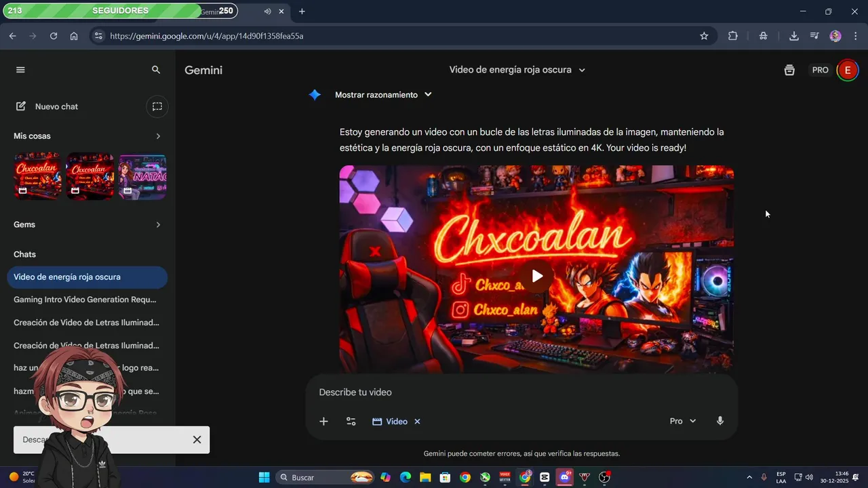Screen dimensions: 868x488
Task: Open the second Chxcoalan thumbnail in Mis cosas
Action: [90, 176]
